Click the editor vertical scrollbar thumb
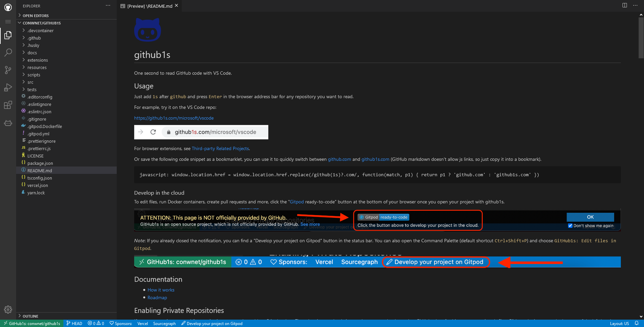This screenshot has width=644, height=327. 641,38
